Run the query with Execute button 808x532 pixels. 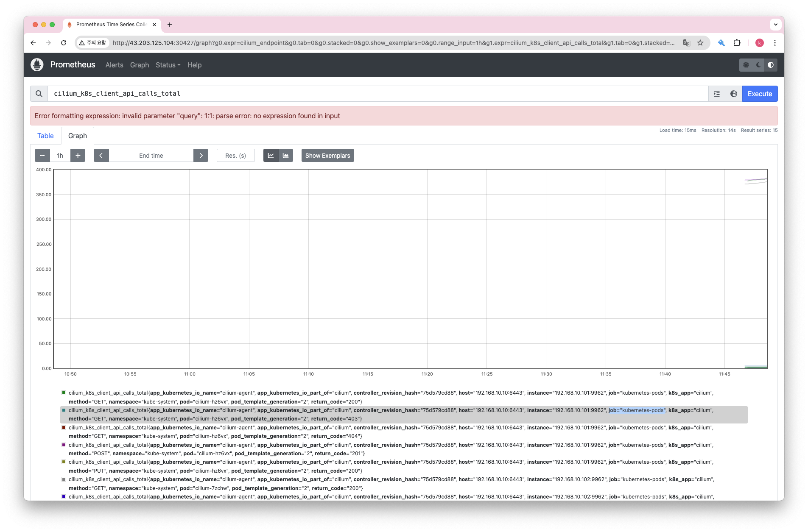coord(760,94)
